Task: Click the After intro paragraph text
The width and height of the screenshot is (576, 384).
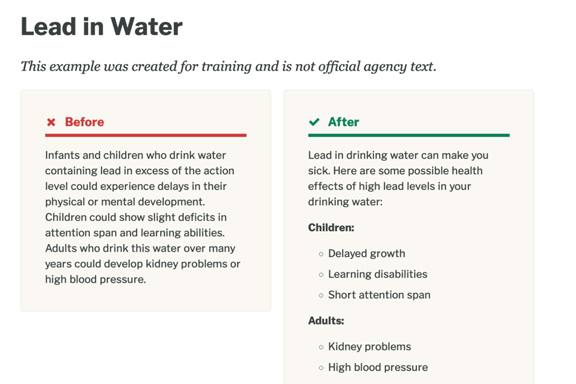Action: 399,178
